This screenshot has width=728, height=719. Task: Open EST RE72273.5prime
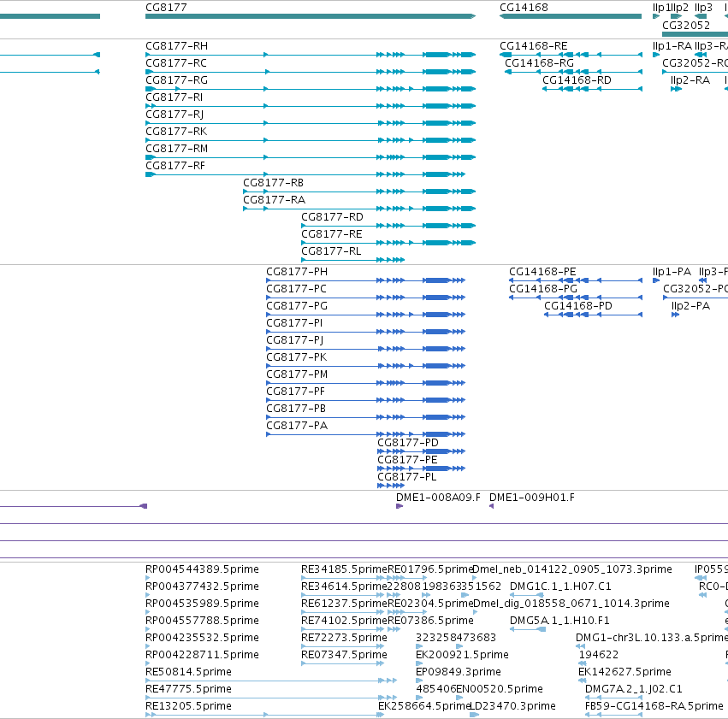tap(344, 639)
